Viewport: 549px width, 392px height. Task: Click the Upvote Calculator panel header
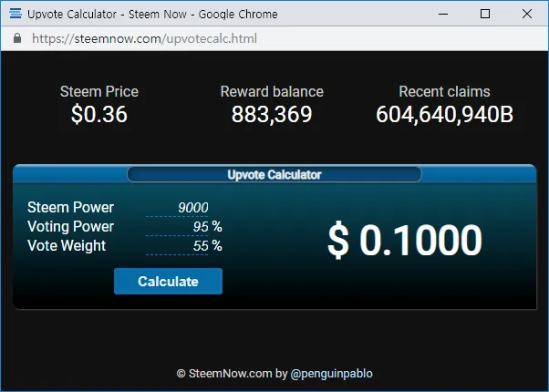(x=274, y=174)
